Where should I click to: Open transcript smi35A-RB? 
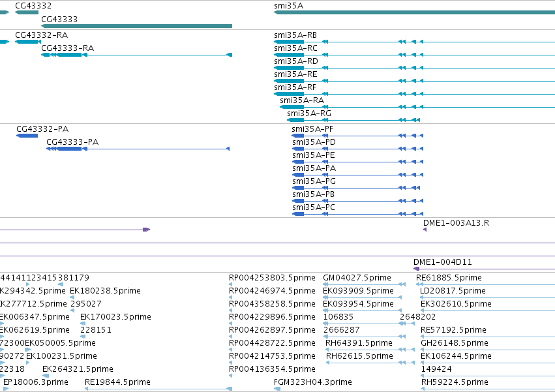coord(295,35)
